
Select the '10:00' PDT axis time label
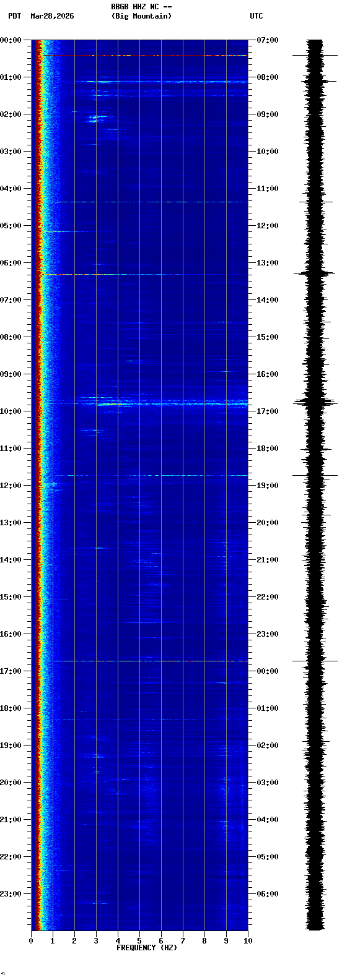[x=11, y=411]
